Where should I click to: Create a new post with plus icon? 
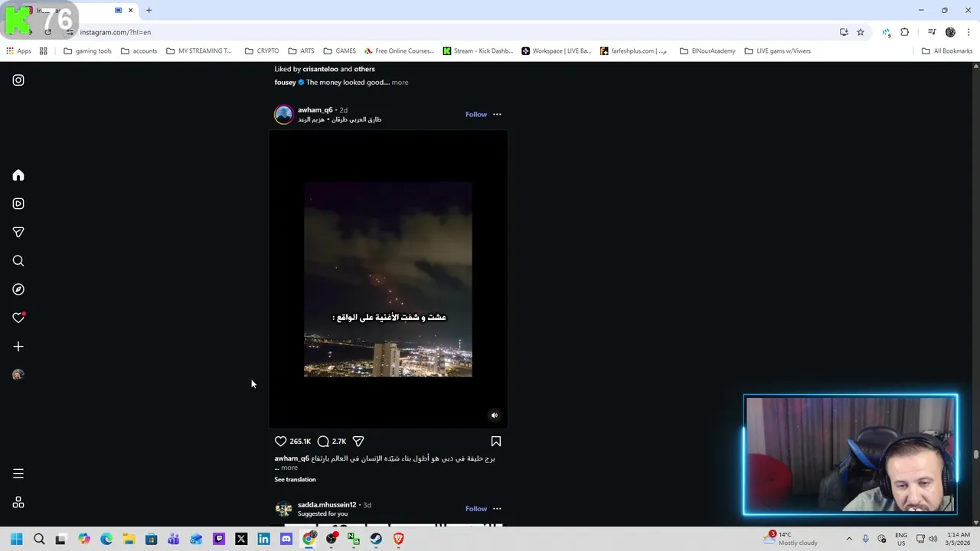click(x=18, y=347)
